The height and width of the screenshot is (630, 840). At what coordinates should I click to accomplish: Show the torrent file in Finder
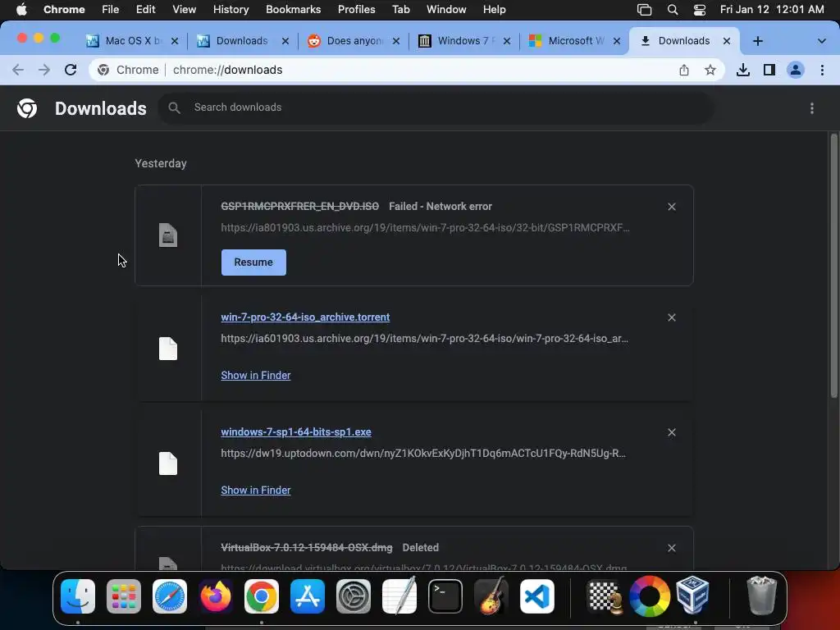coord(256,376)
